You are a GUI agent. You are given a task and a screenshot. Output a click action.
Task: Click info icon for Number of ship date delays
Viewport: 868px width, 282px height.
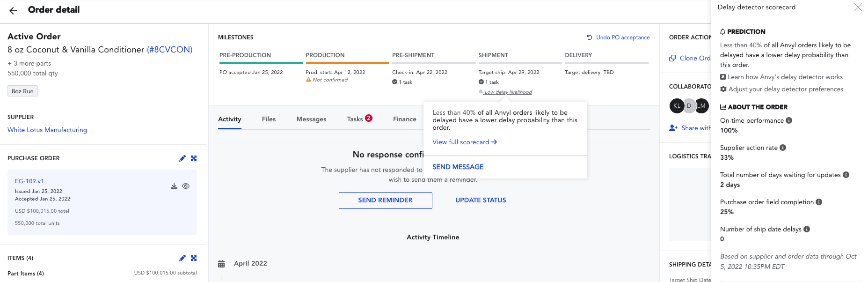807,229
